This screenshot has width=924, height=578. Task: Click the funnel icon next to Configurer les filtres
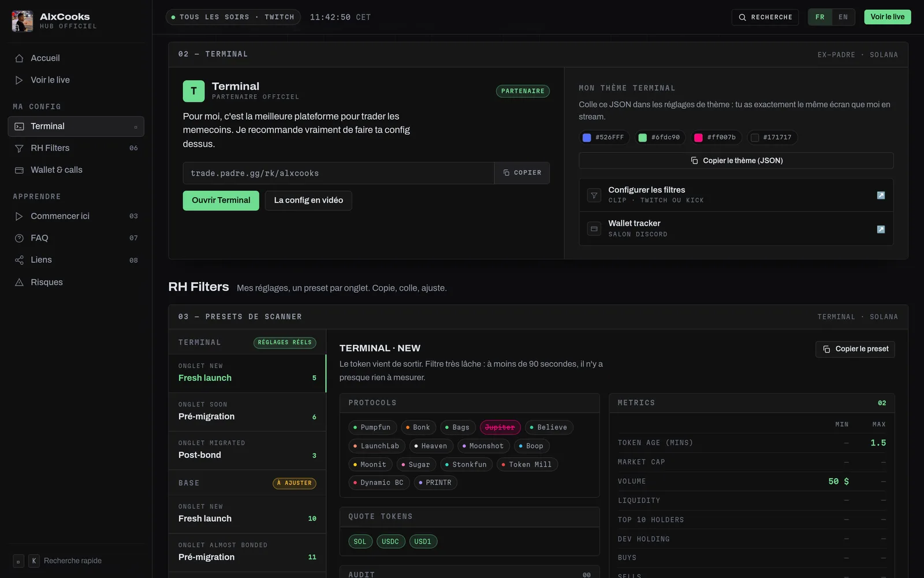pyautogui.click(x=594, y=195)
